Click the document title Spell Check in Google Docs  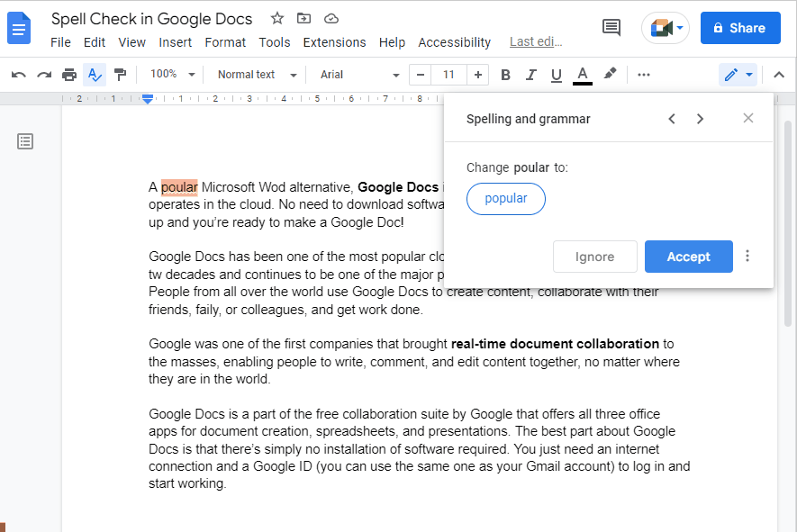151,19
